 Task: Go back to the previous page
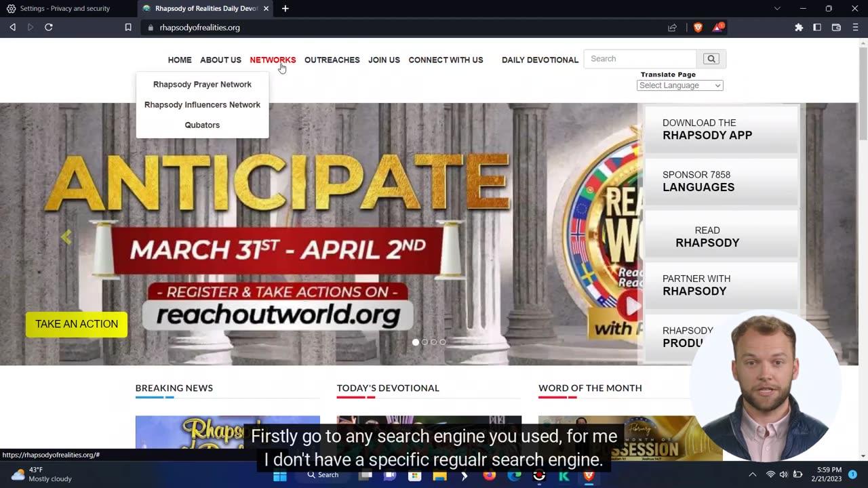click(x=12, y=27)
